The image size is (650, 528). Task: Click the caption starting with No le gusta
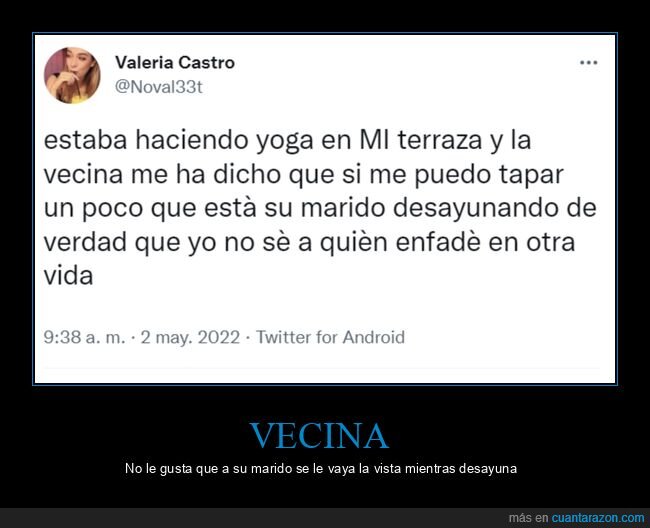[x=321, y=469]
